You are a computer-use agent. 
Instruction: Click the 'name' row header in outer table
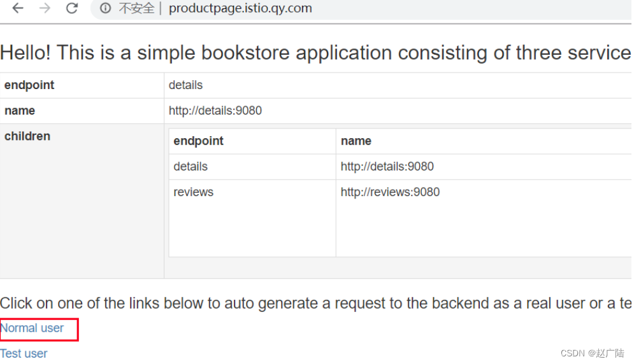tap(20, 111)
